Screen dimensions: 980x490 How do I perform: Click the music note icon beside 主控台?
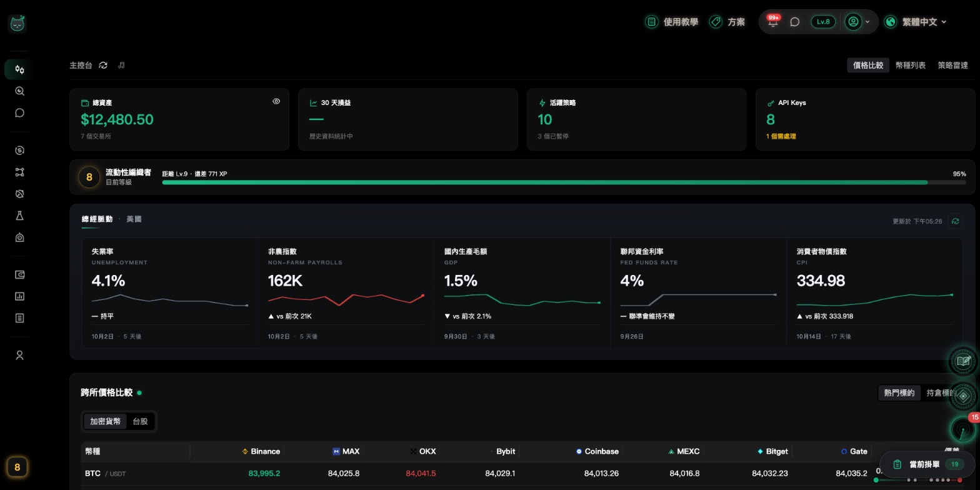pyautogui.click(x=121, y=65)
